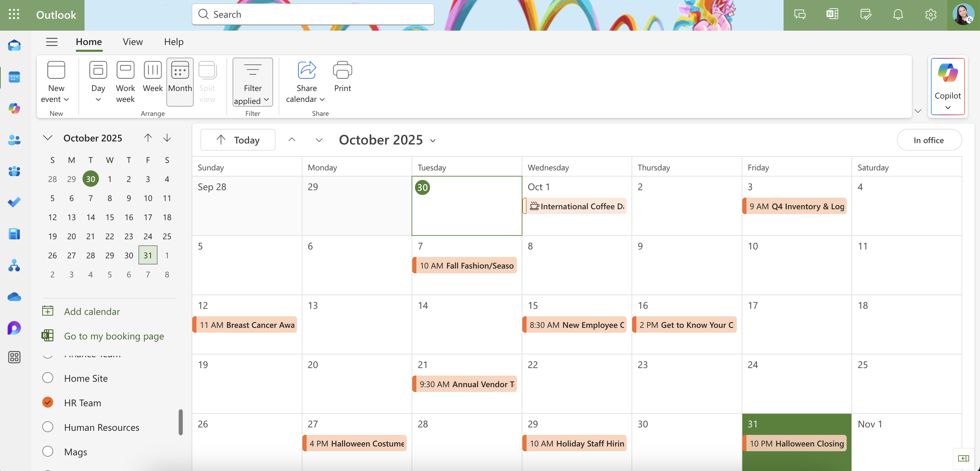Viewport: 980px width, 471px height.
Task: Open OneDrive from the left sidebar
Action: click(x=14, y=297)
